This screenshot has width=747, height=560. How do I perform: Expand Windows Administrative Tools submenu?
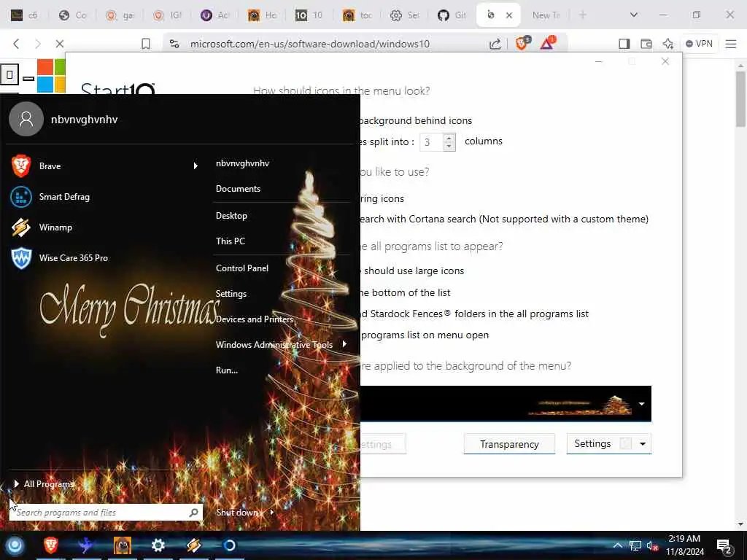pyautogui.click(x=344, y=344)
